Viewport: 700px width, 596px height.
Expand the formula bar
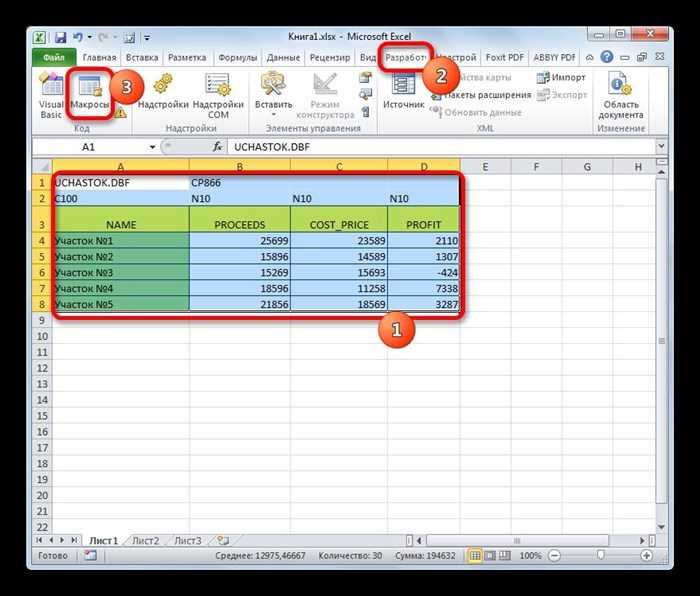click(x=661, y=146)
